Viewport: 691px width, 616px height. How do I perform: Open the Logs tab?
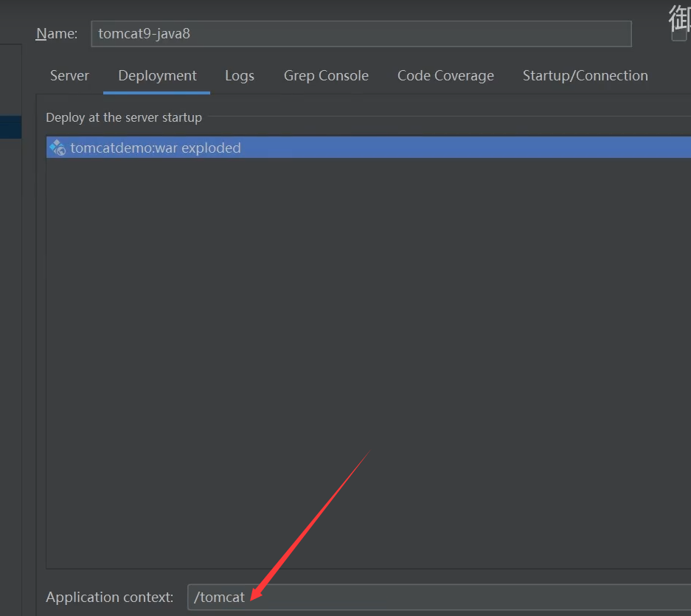(x=239, y=75)
